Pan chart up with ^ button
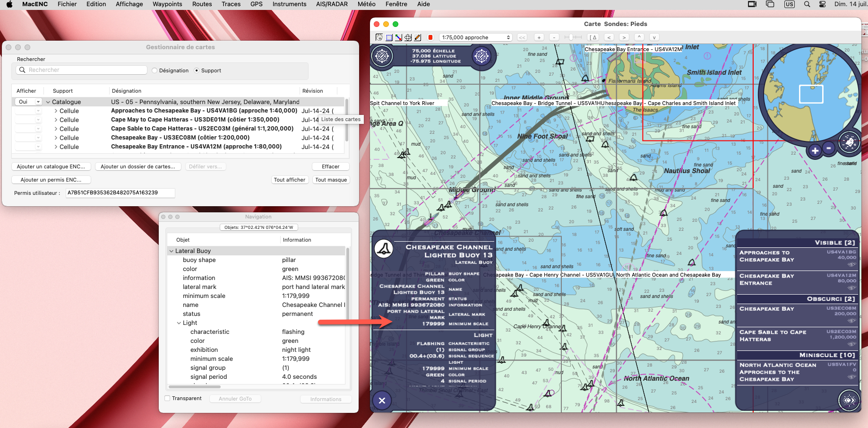The image size is (868, 428). click(639, 37)
